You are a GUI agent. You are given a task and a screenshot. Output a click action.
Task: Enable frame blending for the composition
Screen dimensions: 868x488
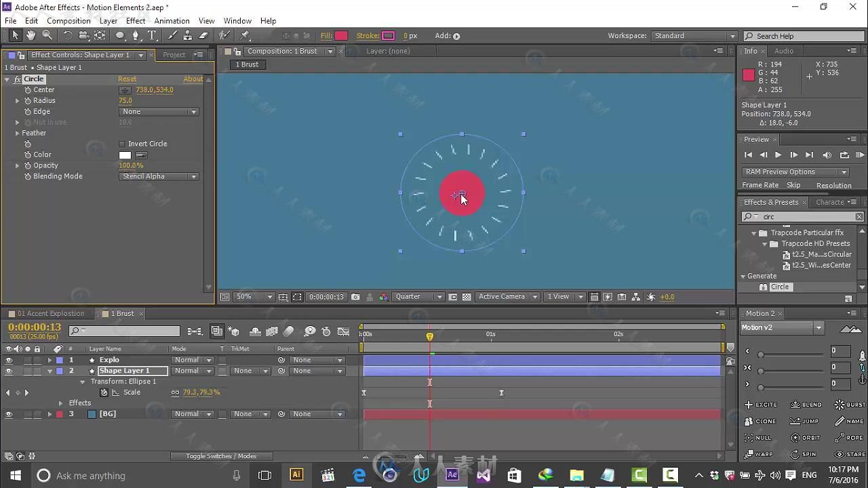tap(272, 331)
